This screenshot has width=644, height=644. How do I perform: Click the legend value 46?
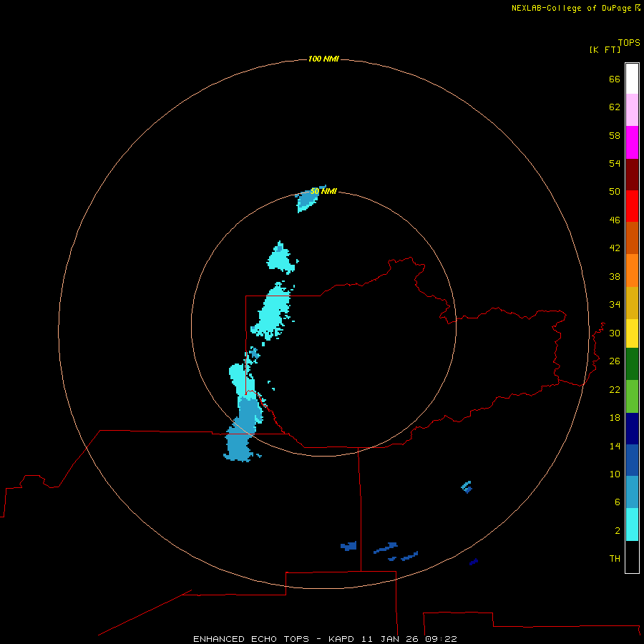(615, 220)
